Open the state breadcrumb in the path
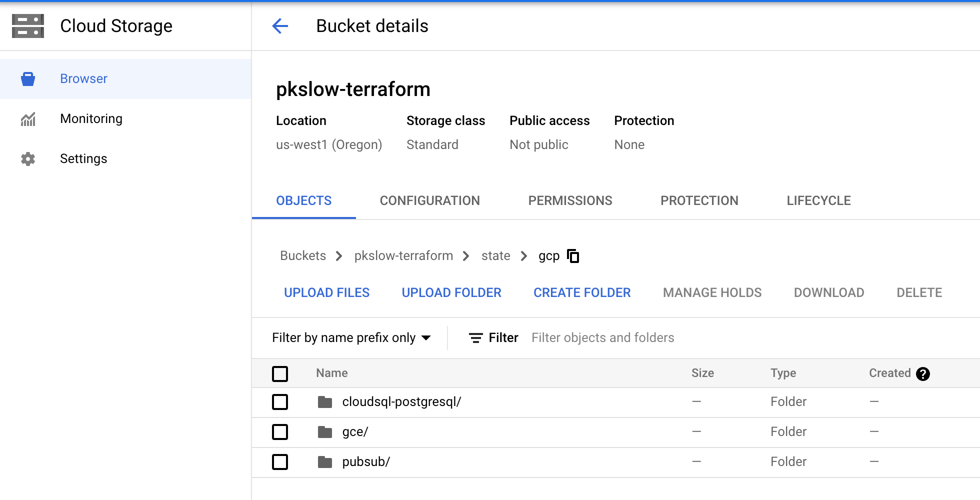 495,255
